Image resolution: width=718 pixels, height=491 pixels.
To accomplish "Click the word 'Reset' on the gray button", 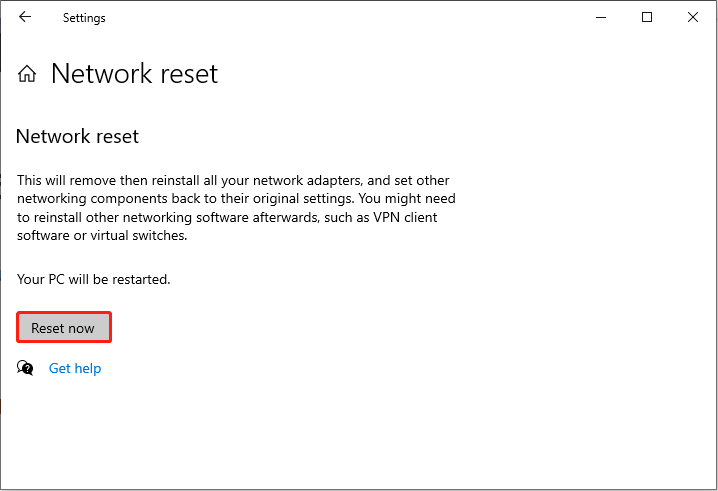I will click(48, 328).
